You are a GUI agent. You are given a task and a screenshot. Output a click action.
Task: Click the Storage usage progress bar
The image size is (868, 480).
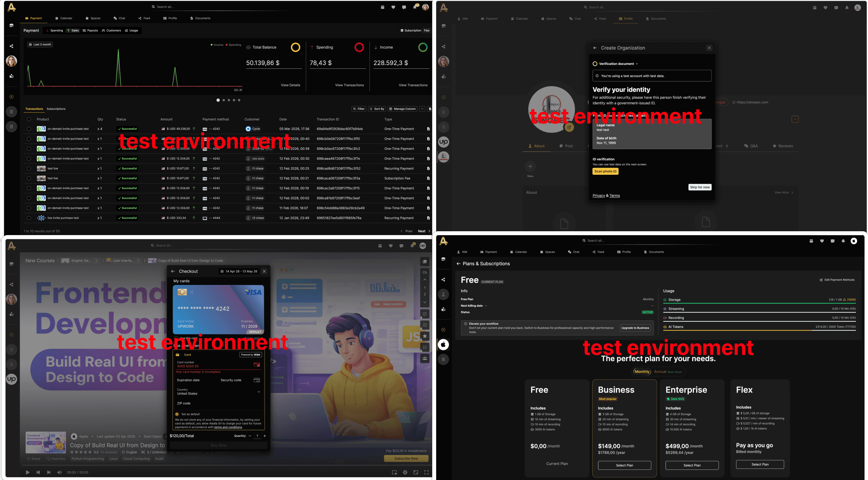click(759, 303)
